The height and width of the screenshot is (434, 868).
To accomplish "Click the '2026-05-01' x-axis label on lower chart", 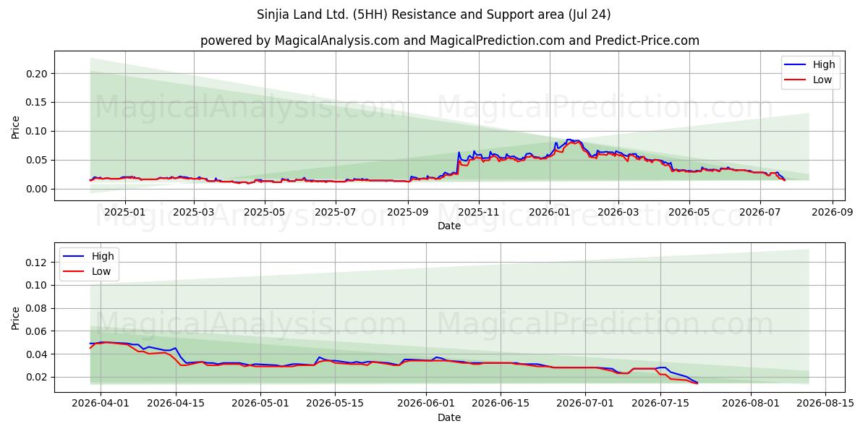I will [260, 404].
